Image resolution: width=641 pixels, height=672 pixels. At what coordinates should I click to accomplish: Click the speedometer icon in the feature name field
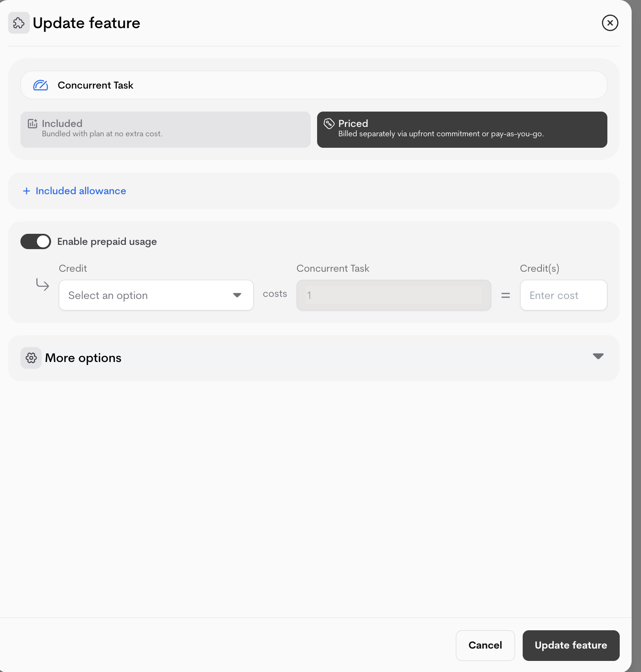pyautogui.click(x=40, y=85)
